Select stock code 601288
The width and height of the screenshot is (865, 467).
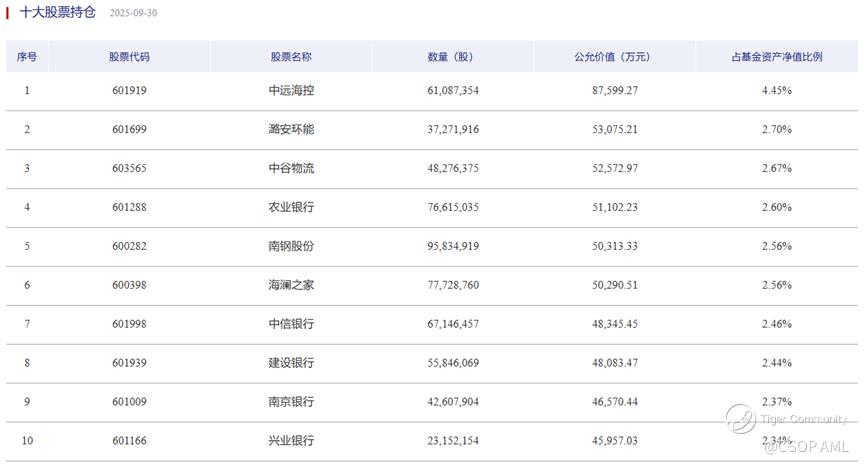coord(129,207)
